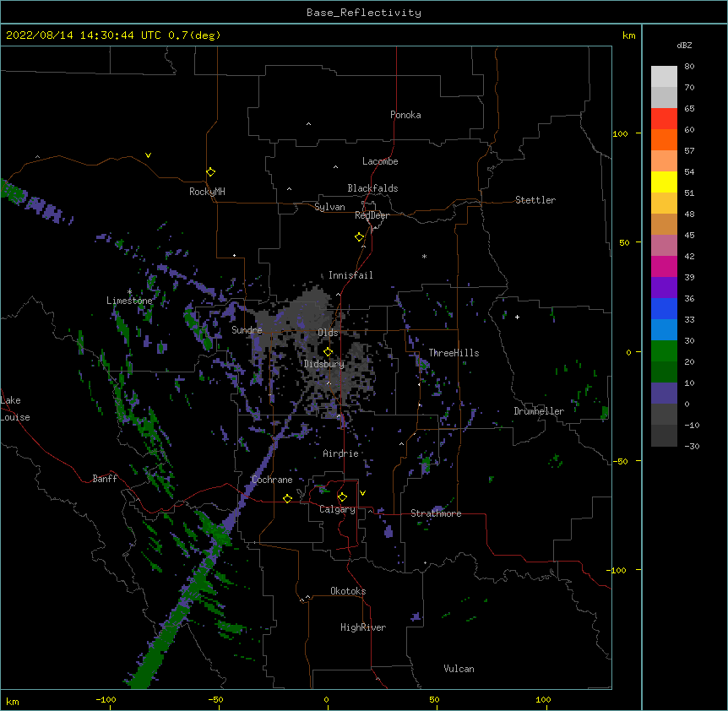
Task: Click the yellow diamond marker near RockyMH
Action: pyautogui.click(x=211, y=172)
